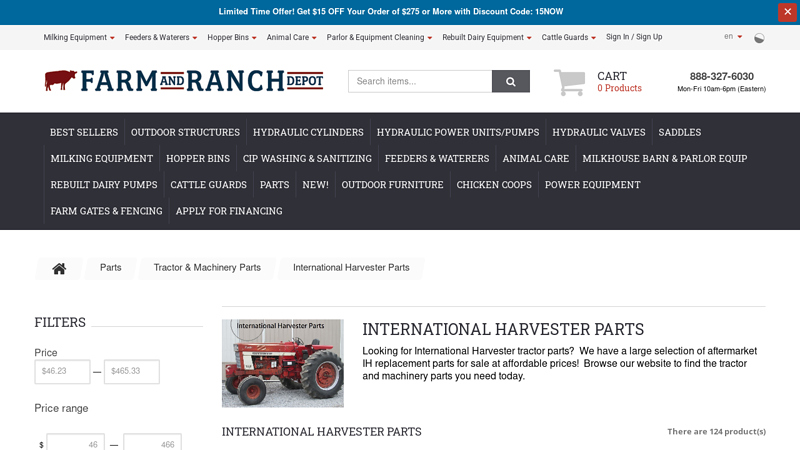This screenshot has width=800, height=450.
Task: Click the Farm and Ranch Depot logo
Action: pyautogui.click(x=184, y=81)
